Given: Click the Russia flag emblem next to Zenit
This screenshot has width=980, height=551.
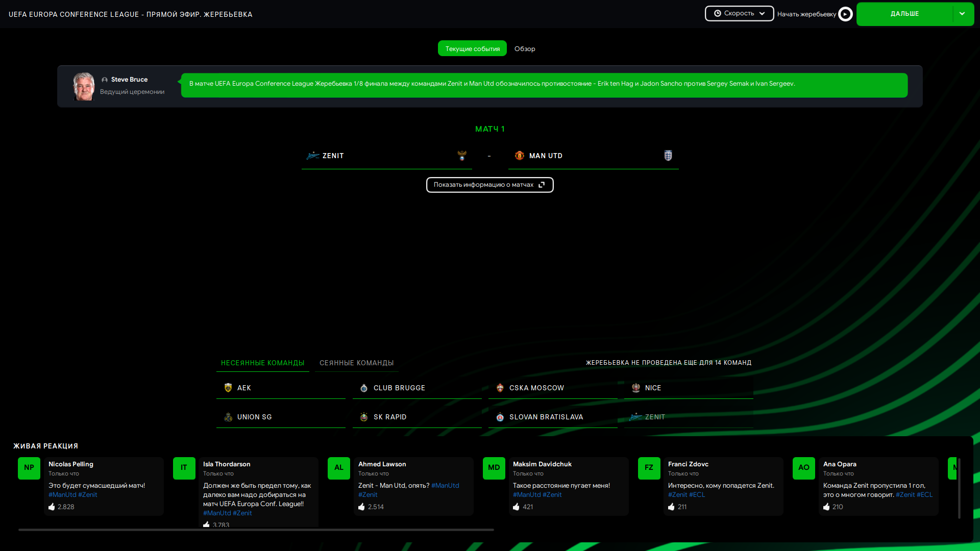Looking at the screenshot, I should (x=462, y=156).
